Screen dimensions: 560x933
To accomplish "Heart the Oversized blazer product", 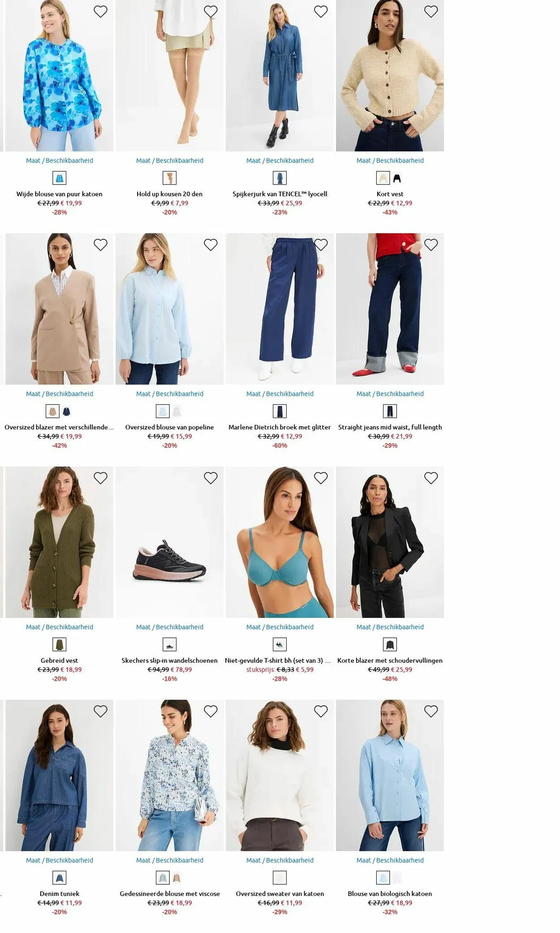I will point(100,245).
